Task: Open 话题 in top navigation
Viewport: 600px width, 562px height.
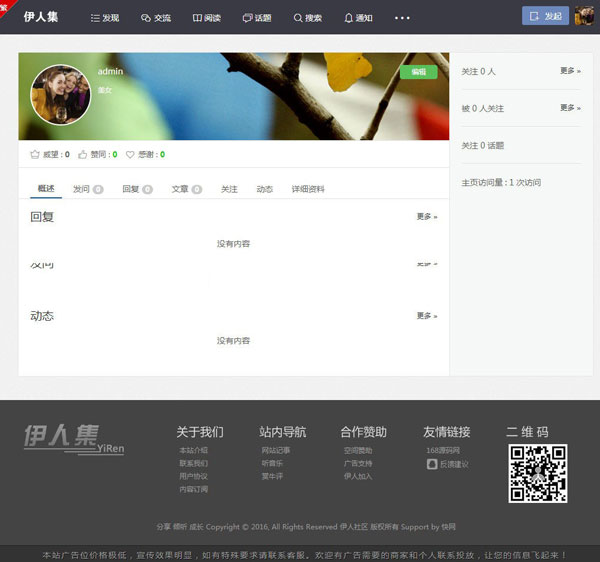Action: tap(257, 18)
